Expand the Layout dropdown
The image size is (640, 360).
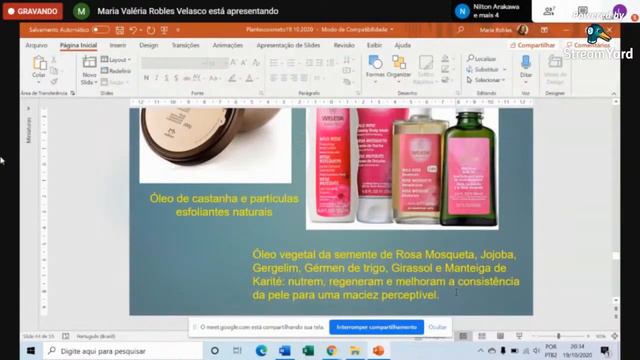(x=116, y=60)
